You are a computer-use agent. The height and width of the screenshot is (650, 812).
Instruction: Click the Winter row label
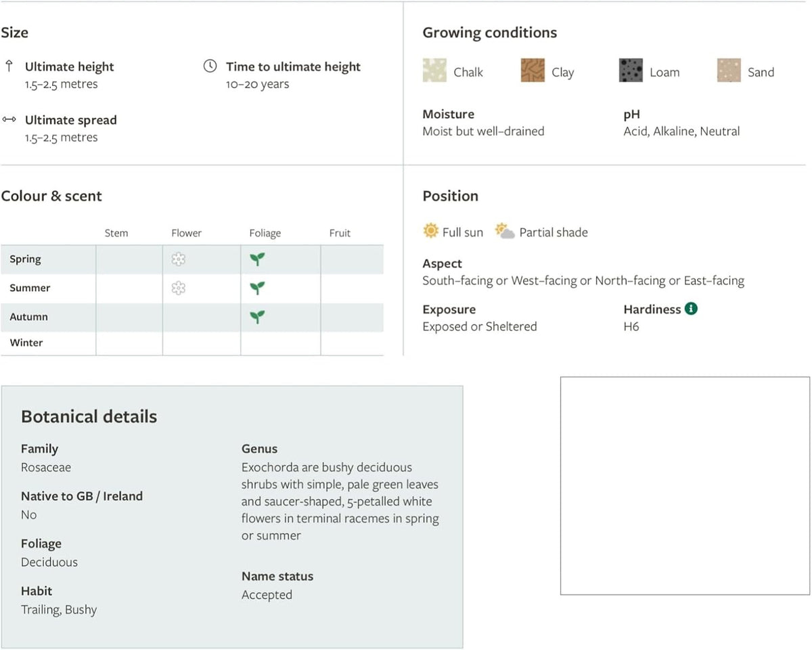coord(26,343)
